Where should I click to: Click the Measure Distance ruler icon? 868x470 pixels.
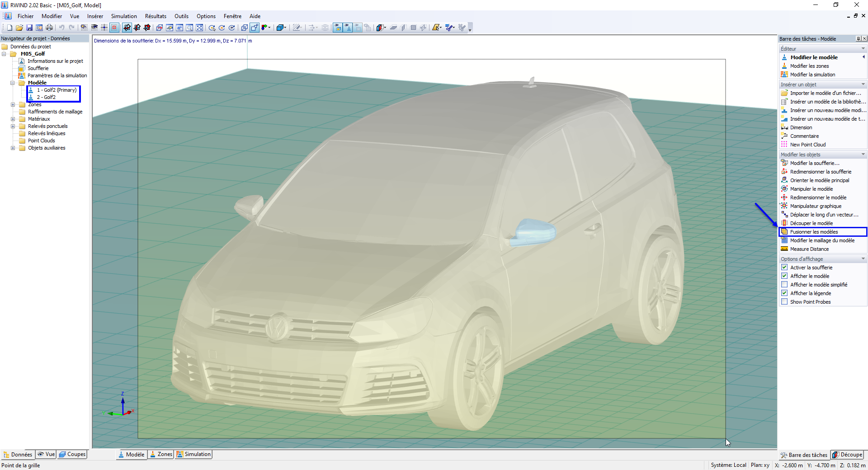[784, 249]
